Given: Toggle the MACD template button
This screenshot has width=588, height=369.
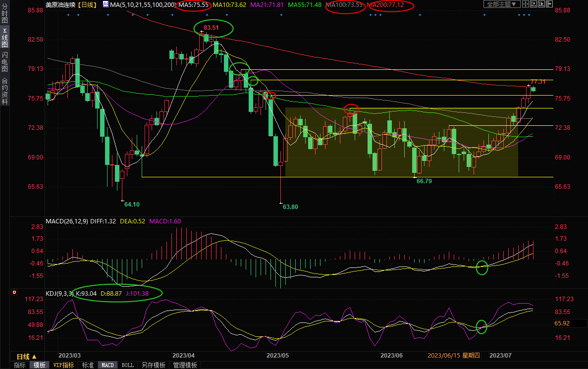Looking at the screenshot, I should [107, 365].
